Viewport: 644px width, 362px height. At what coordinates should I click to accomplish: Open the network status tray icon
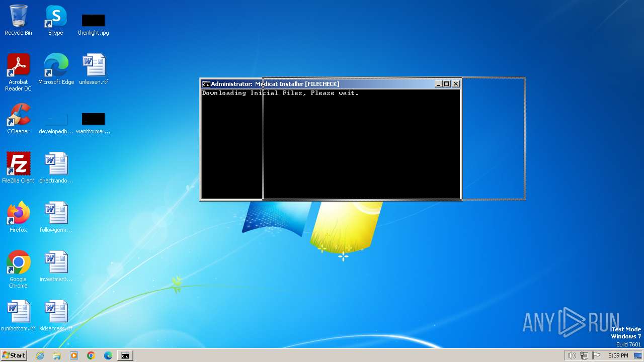pos(584,355)
